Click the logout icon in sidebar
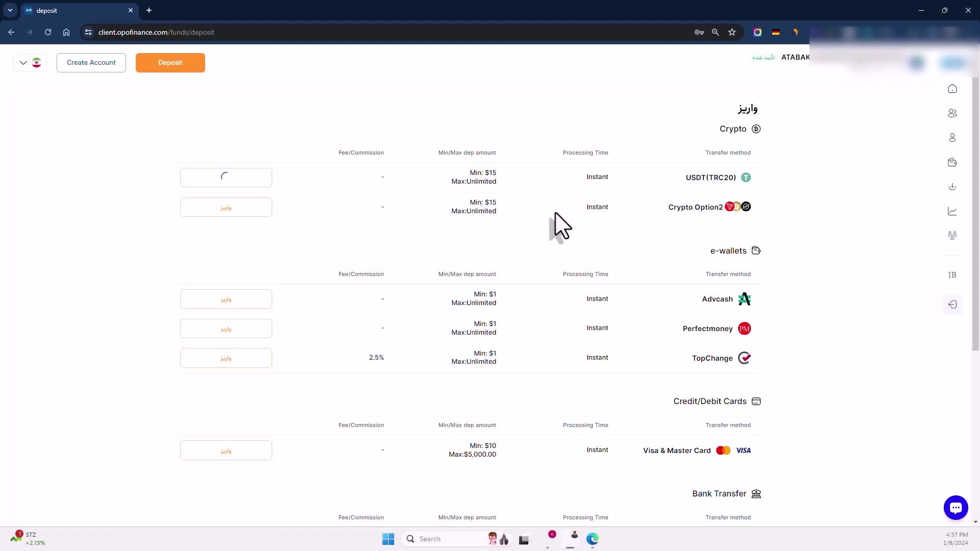 point(952,305)
